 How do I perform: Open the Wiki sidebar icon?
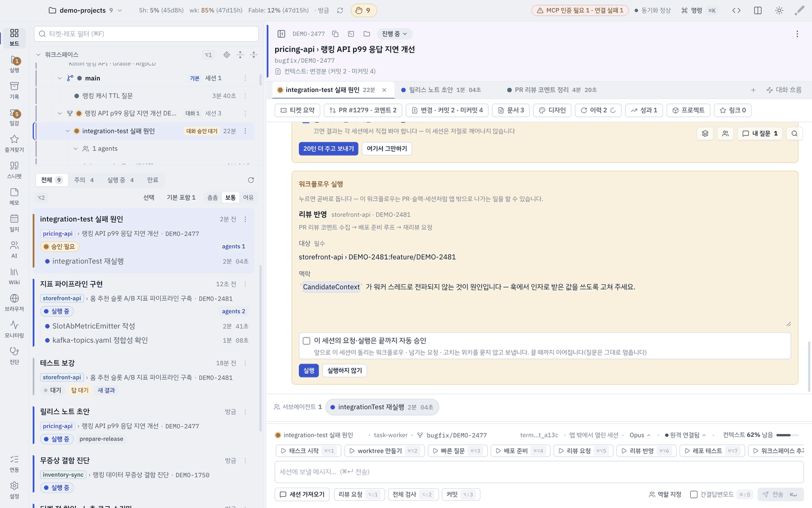pos(14,276)
